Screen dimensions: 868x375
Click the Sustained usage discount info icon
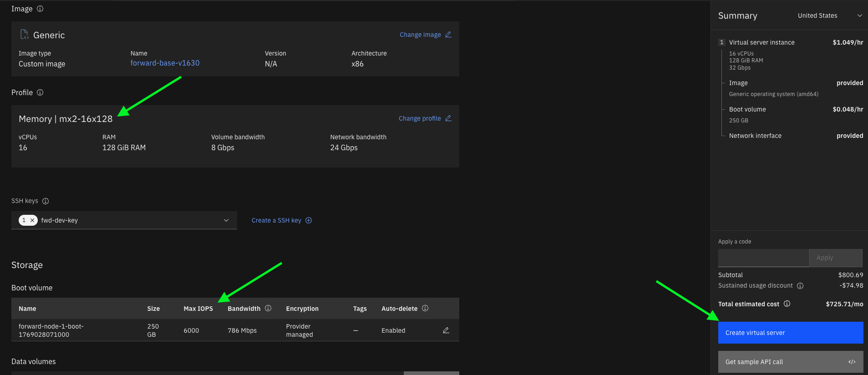point(800,286)
